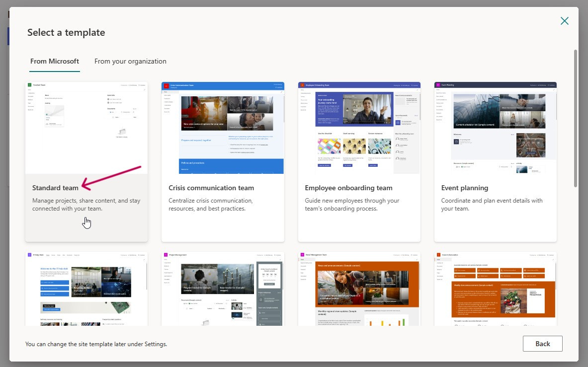Click the Back button
588x367 pixels.
pyautogui.click(x=543, y=344)
